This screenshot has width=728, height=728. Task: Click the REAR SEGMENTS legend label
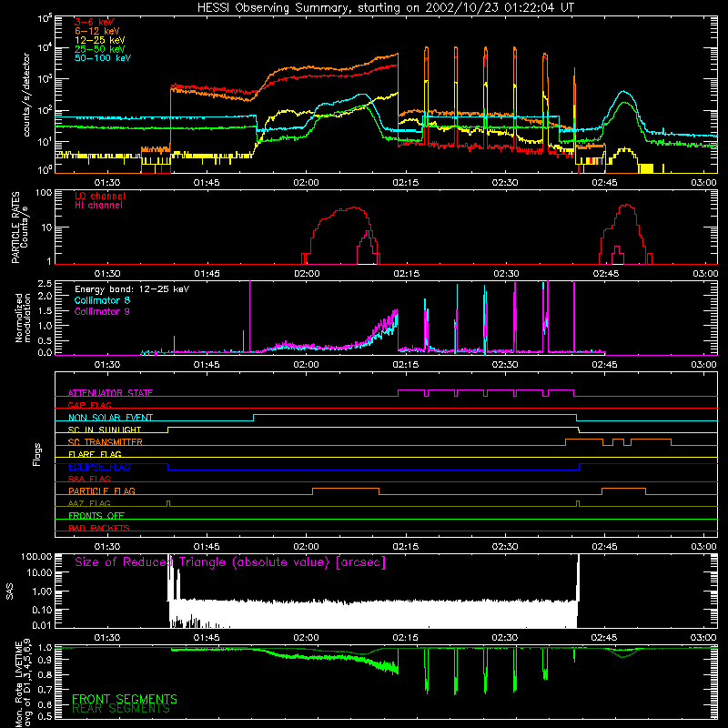[121, 709]
